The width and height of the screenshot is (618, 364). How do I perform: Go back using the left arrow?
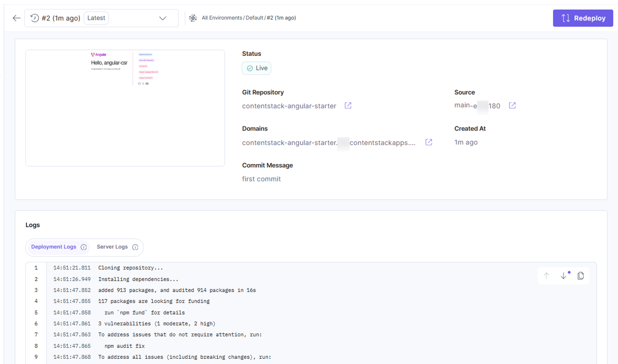click(x=16, y=18)
